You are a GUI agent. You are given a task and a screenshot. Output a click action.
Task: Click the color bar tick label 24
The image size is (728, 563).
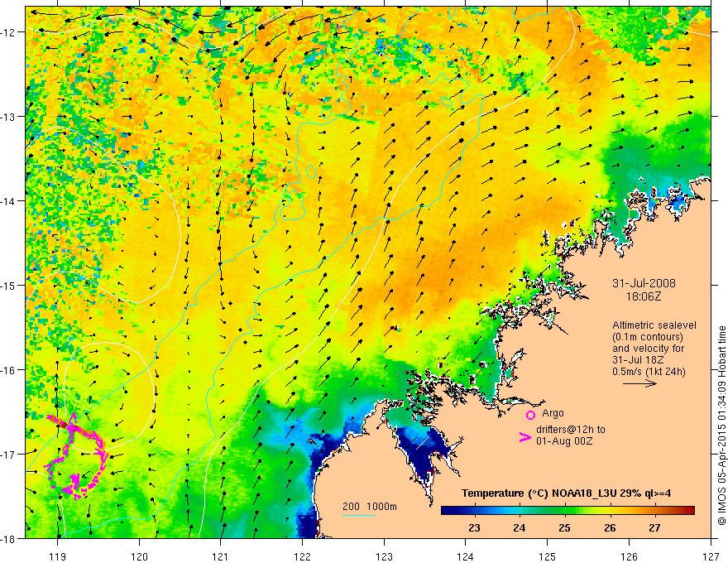click(x=519, y=528)
